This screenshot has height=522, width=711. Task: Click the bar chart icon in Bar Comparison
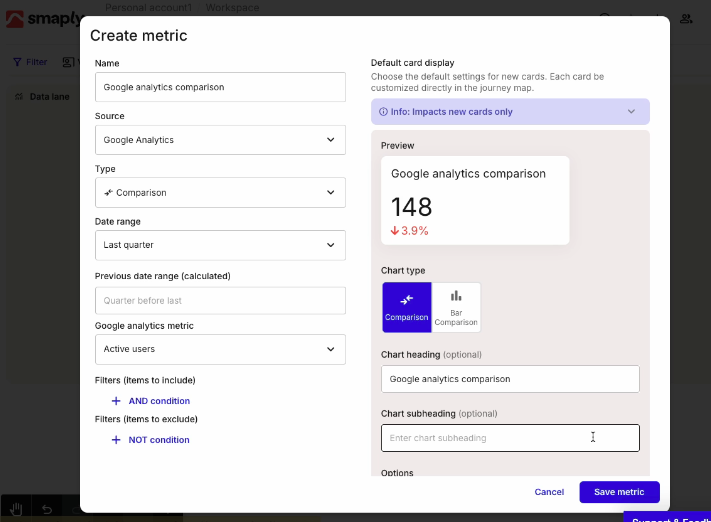coord(456,296)
